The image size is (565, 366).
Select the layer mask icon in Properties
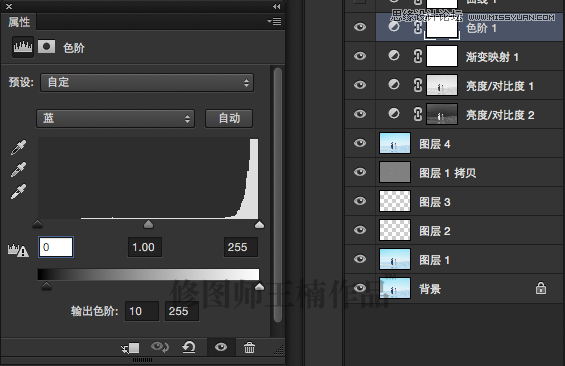coord(46,46)
